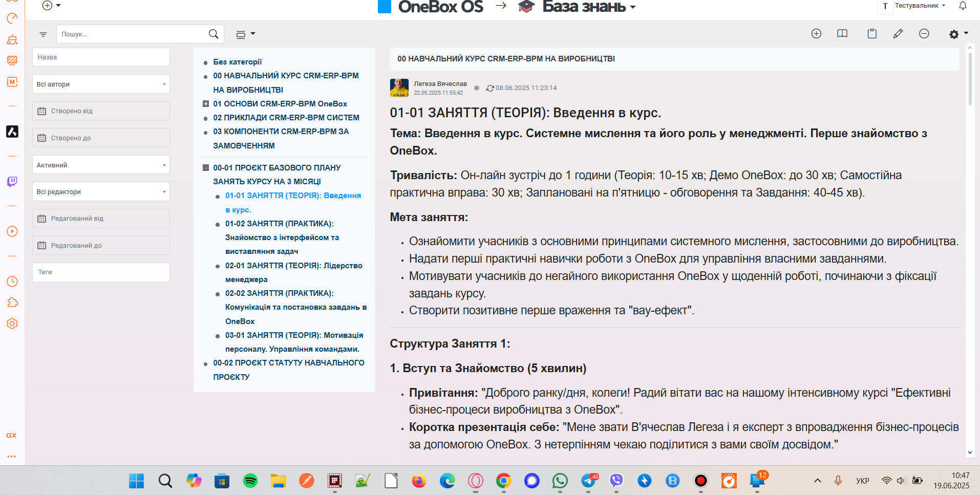This screenshot has height=495, width=980.
Task: Click the clipboard copy icon in toolbar
Action: pyautogui.click(x=872, y=34)
